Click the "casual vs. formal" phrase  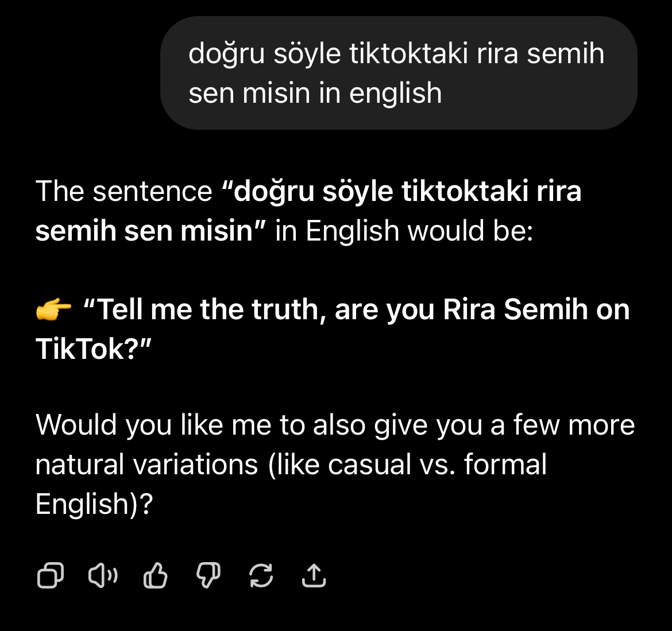pos(437,464)
